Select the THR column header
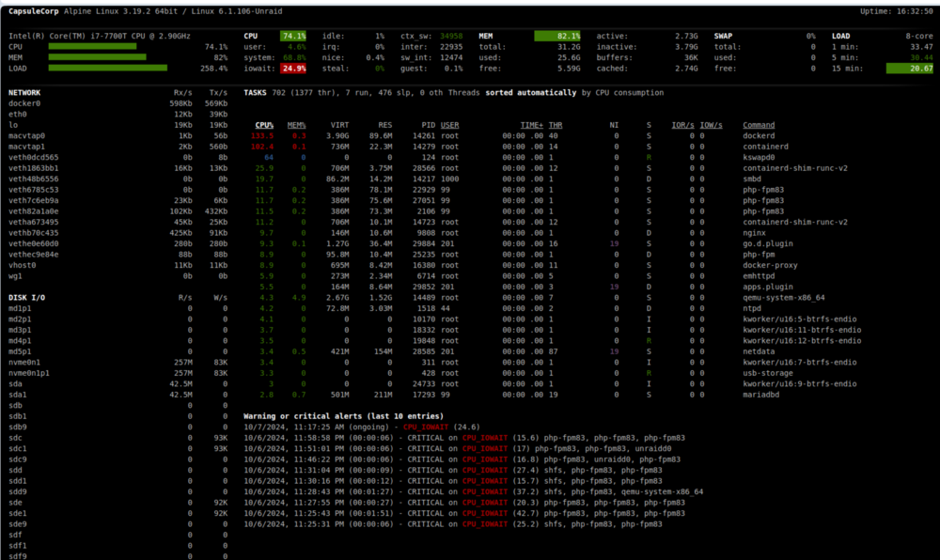Viewport: 940px width, 560px height. point(556,125)
